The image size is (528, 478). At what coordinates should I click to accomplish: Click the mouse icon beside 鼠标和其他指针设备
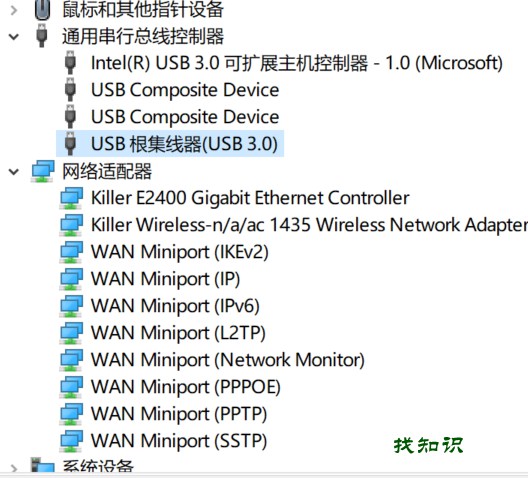[x=42, y=9]
